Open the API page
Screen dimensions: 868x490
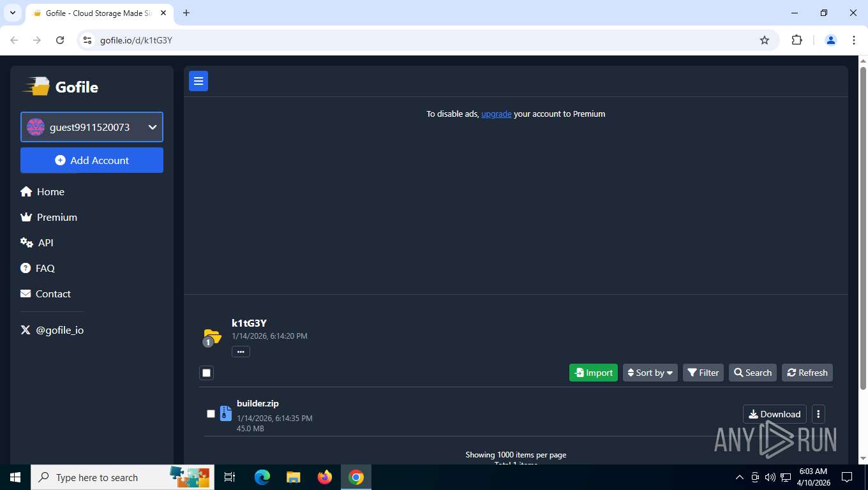pos(37,242)
